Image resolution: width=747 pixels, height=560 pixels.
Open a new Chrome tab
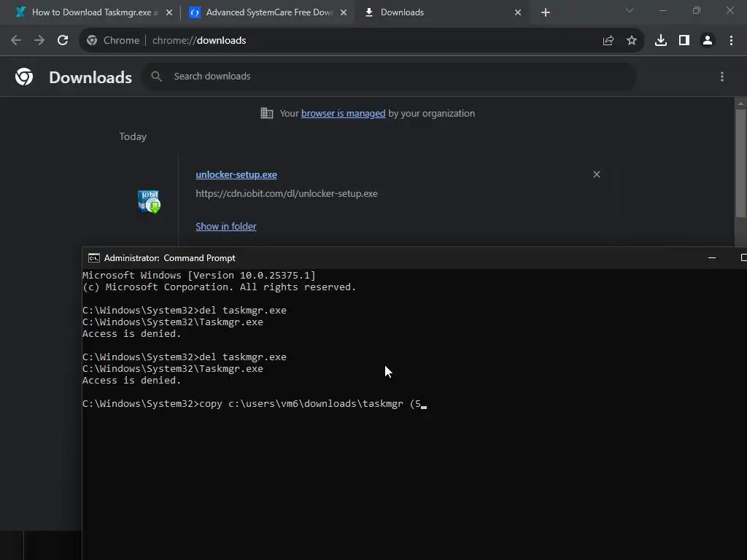click(546, 12)
